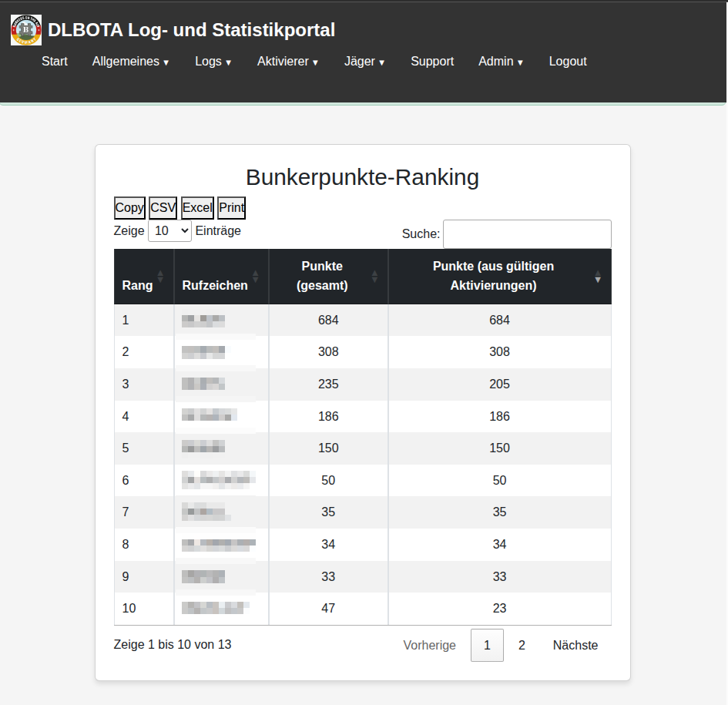Go to page 2 of results
The height and width of the screenshot is (705, 728).
522,646
